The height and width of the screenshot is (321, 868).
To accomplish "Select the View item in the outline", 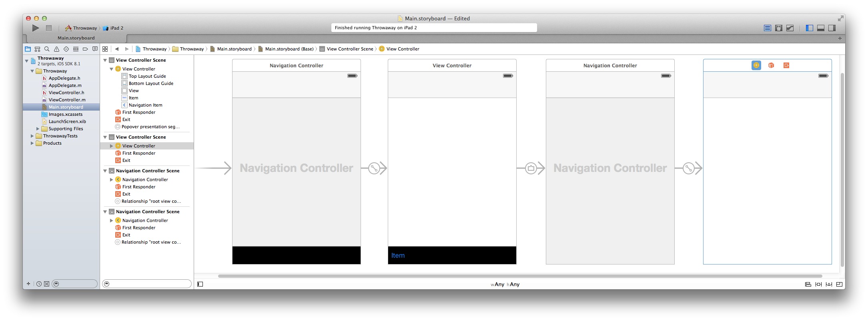I will click(133, 91).
